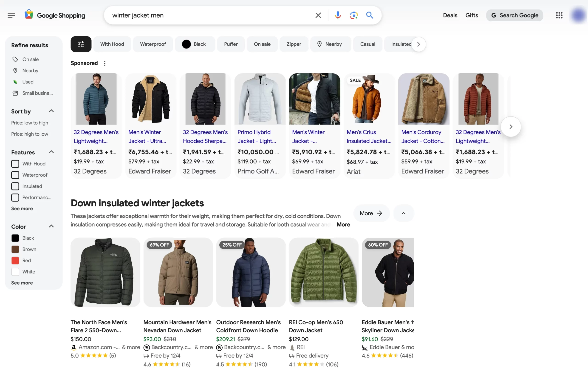Select the Red color swatch

(x=15, y=260)
